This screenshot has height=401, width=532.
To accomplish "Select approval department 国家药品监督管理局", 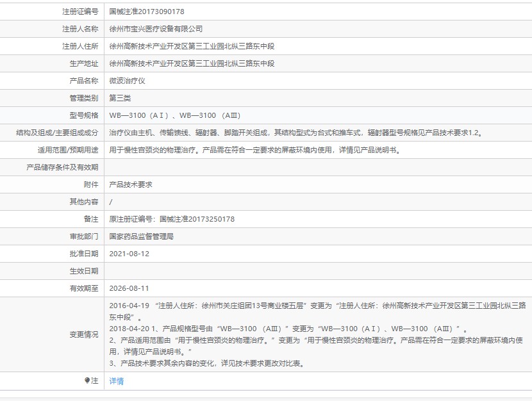I will [142, 236].
